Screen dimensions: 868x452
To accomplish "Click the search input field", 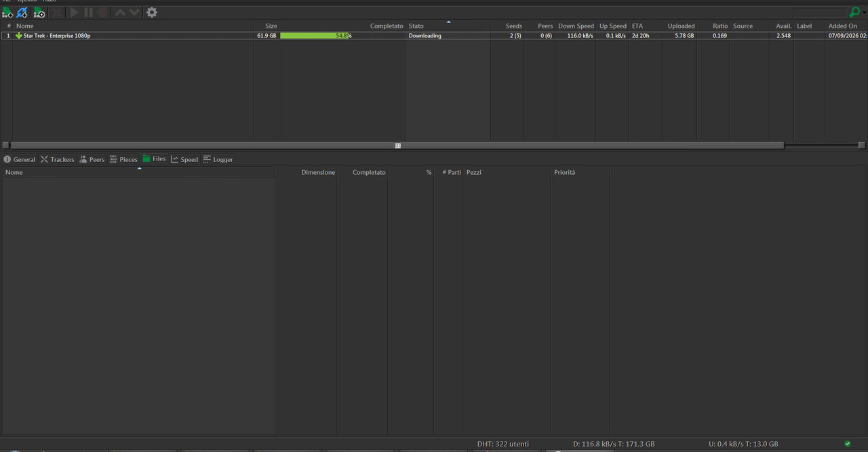I will click(820, 12).
